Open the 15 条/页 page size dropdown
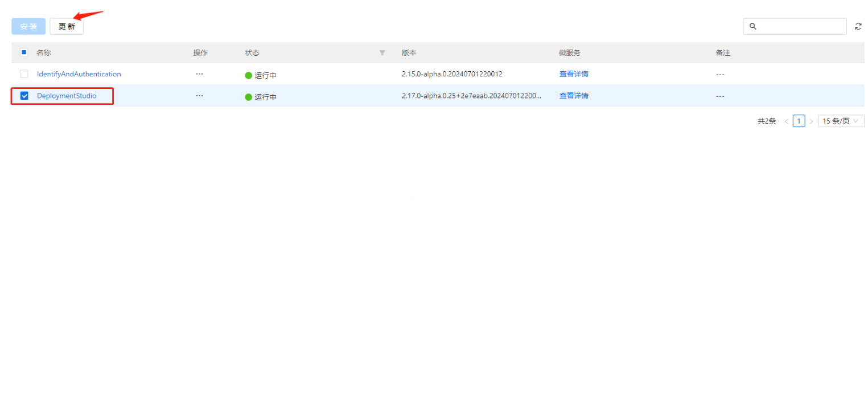Image resolution: width=868 pixels, height=404 pixels. pos(841,121)
